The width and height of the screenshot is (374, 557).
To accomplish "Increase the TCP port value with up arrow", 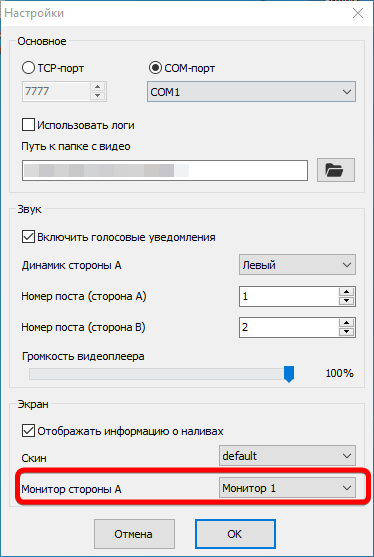I will (97, 87).
